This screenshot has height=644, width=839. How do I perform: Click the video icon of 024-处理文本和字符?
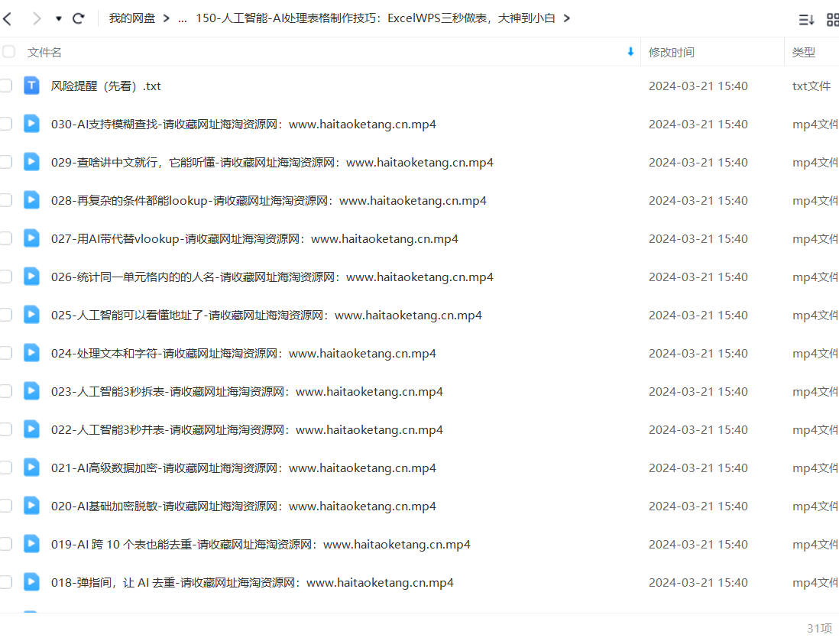click(31, 352)
